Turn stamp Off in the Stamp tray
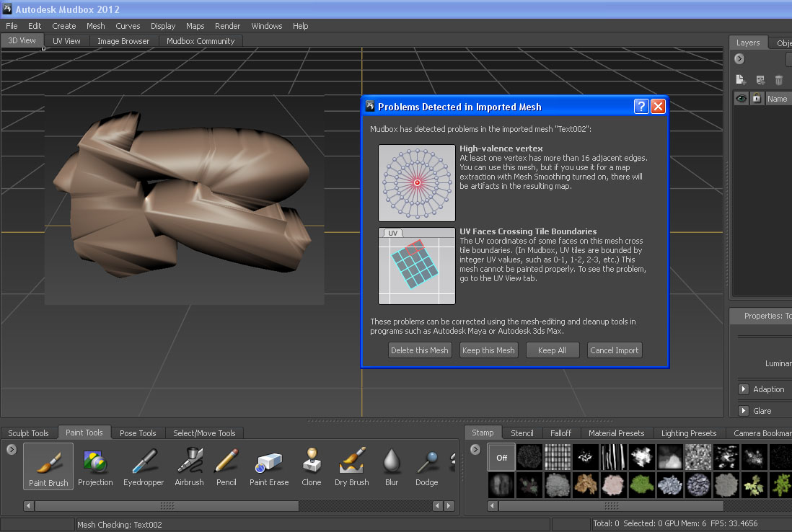The width and height of the screenshot is (792, 532). pyautogui.click(x=501, y=457)
